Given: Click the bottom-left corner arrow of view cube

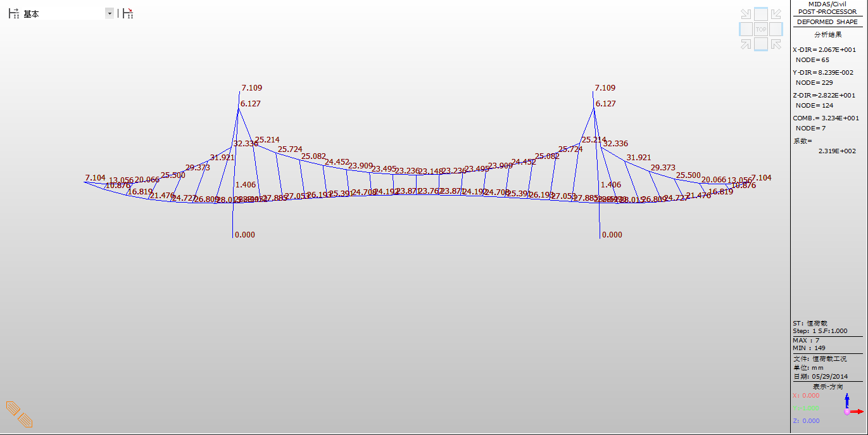Looking at the screenshot, I should [746, 44].
